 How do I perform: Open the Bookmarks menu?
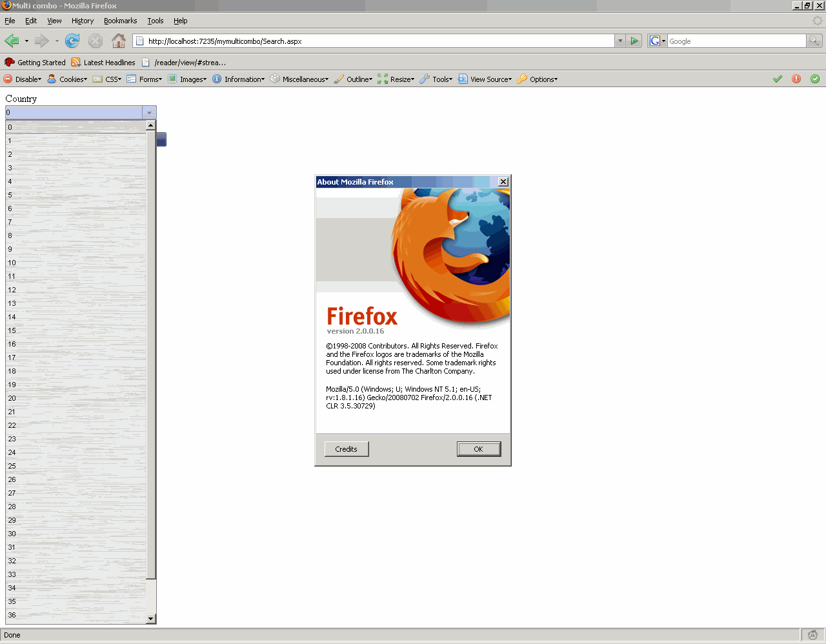point(121,21)
